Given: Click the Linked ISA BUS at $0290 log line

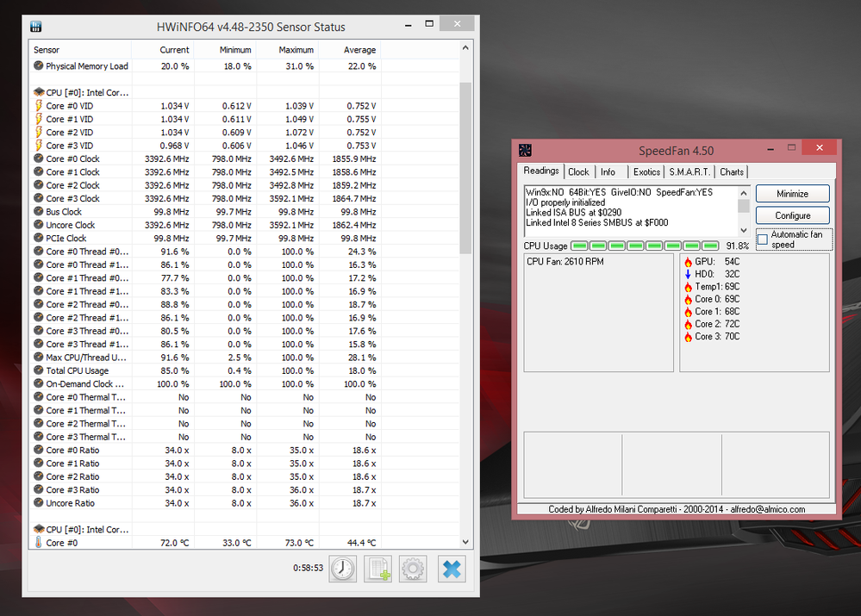Looking at the screenshot, I should 574,213.
